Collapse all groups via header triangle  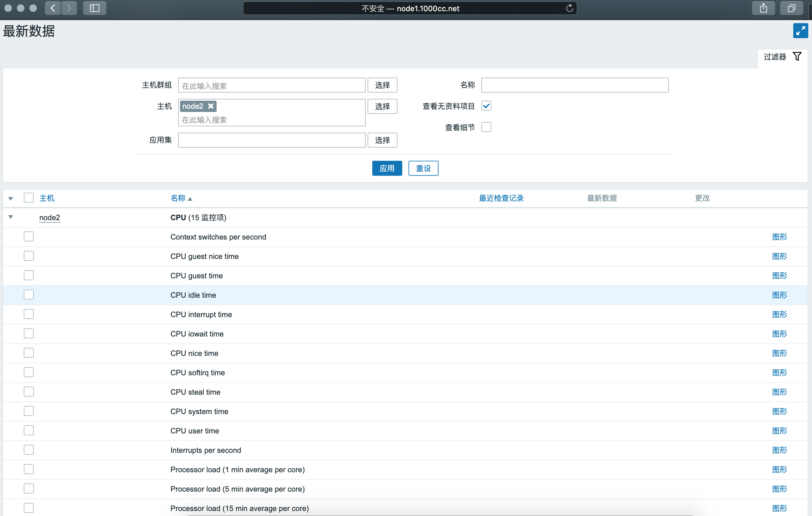tap(11, 199)
